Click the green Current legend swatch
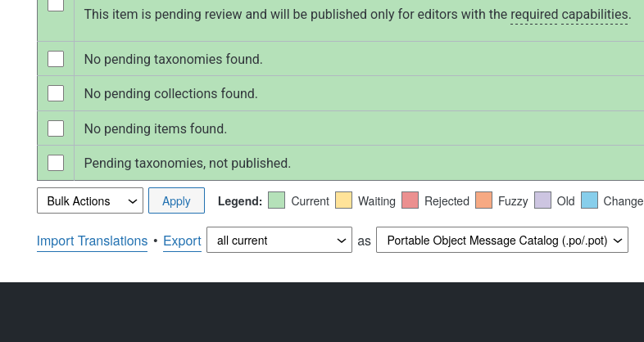Screen dimensions: 644x342 276,200
